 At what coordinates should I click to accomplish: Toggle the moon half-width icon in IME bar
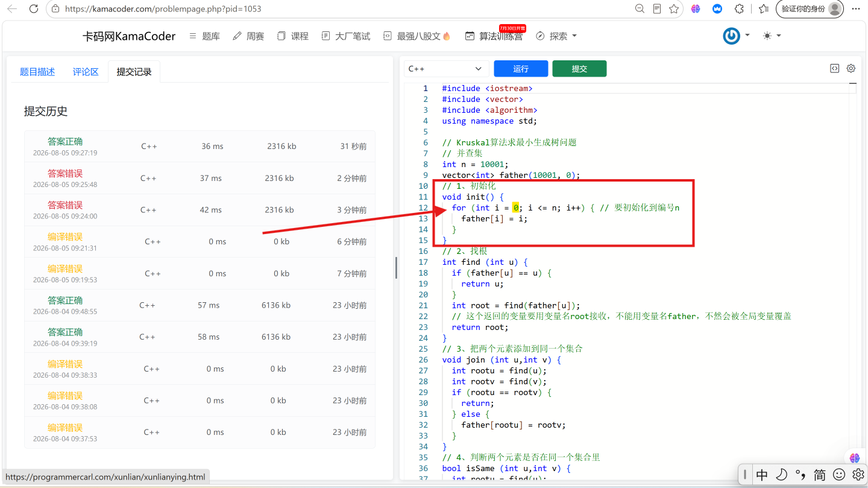coord(781,475)
